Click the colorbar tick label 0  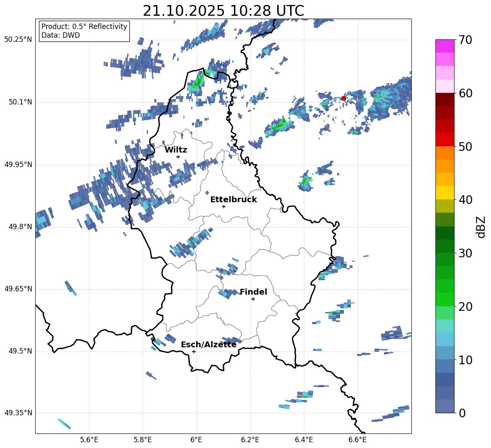[x=462, y=413]
